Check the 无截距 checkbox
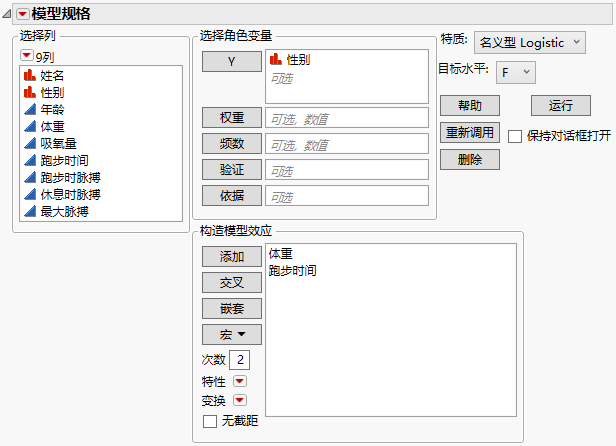Image resolution: width=616 pixels, height=446 pixels. (x=210, y=421)
